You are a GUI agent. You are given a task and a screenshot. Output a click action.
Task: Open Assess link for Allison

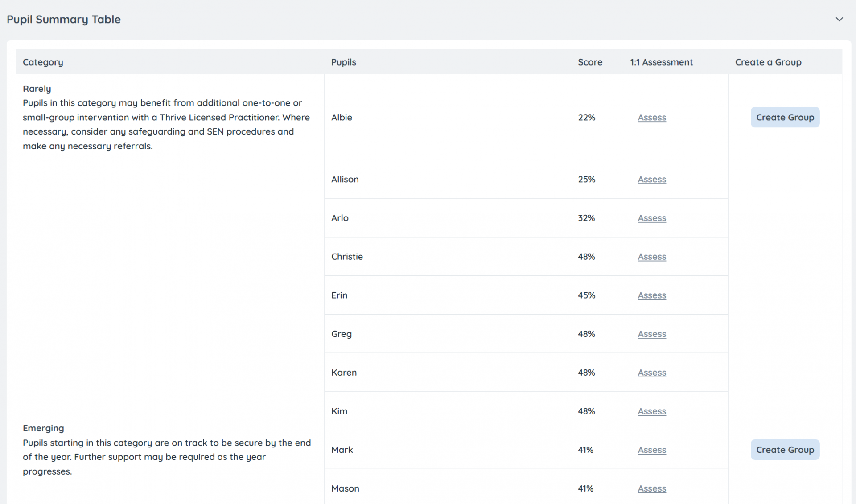(651, 179)
